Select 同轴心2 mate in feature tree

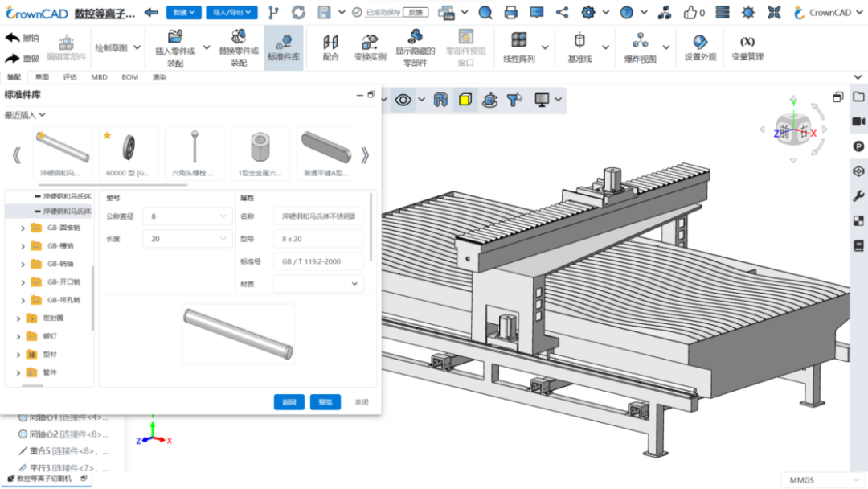pos(63,434)
